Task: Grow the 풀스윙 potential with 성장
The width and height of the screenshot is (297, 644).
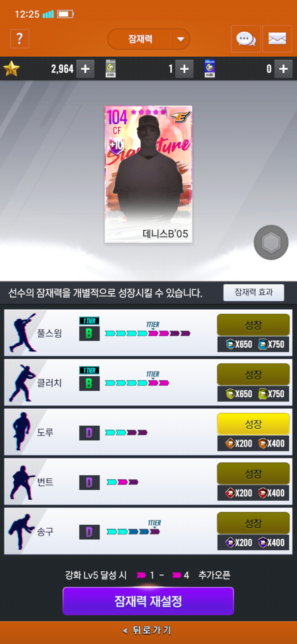Action: [253, 325]
